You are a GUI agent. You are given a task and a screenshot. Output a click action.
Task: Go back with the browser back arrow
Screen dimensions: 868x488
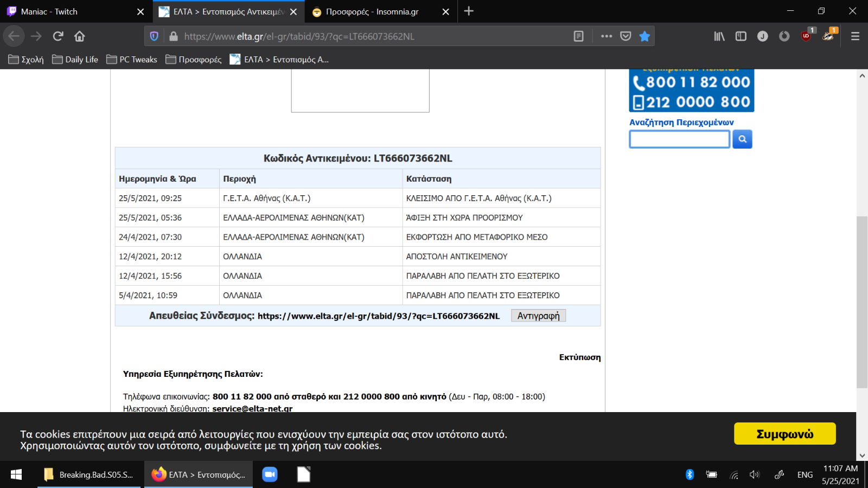pyautogui.click(x=14, y=36)
